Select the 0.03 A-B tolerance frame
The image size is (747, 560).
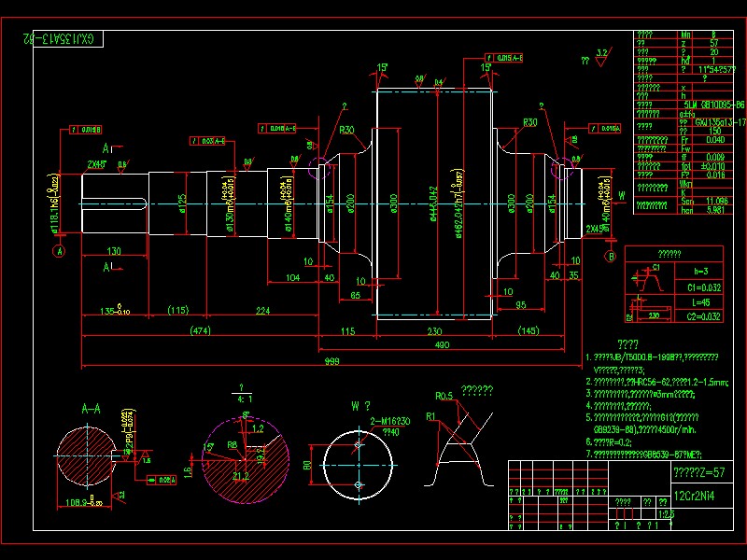coord(207,141)
